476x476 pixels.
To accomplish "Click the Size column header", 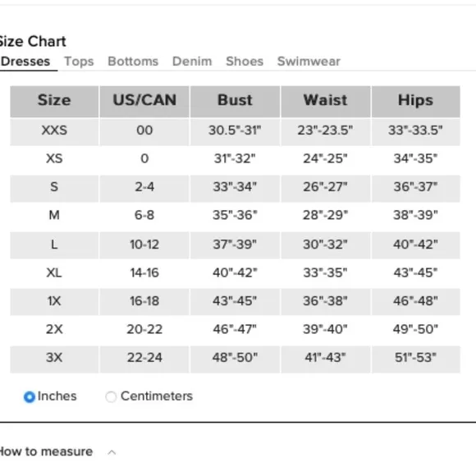I will pos(54,102).
